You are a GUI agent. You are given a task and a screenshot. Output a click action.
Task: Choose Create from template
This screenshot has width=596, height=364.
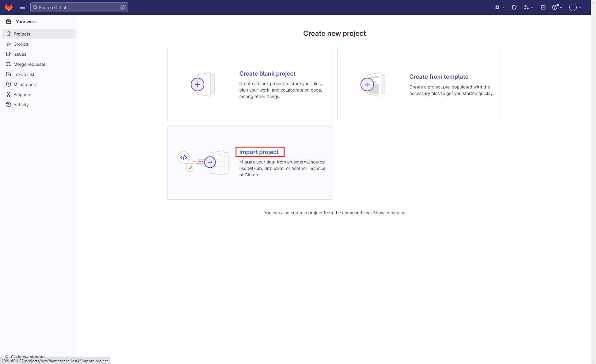tap(420, 84)
